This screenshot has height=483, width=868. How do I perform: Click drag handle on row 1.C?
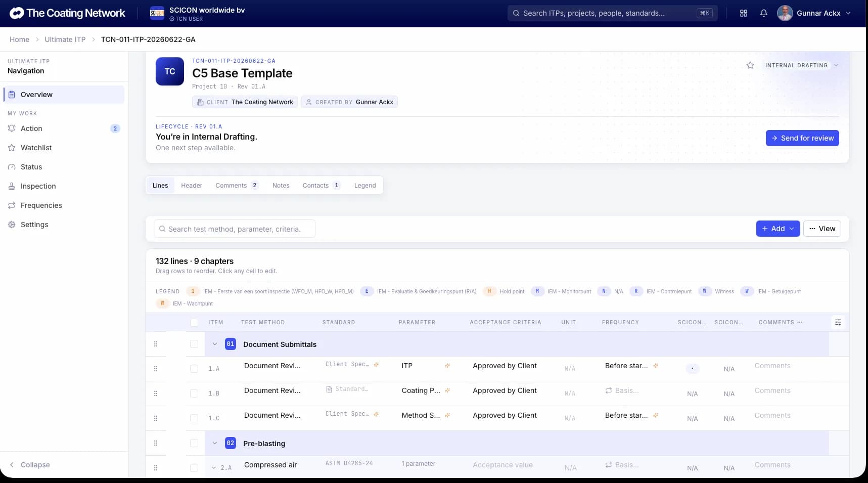(x=155, y=418)
